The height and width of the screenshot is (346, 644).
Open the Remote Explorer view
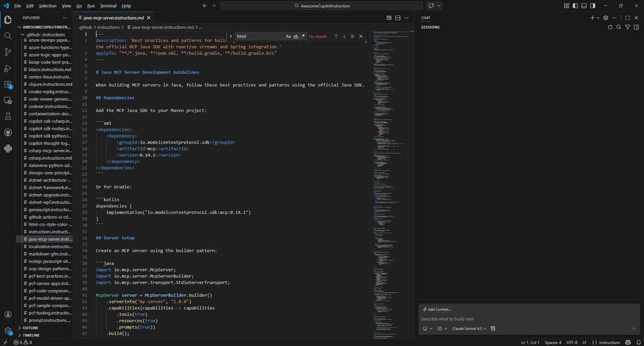tap(8, 100)
